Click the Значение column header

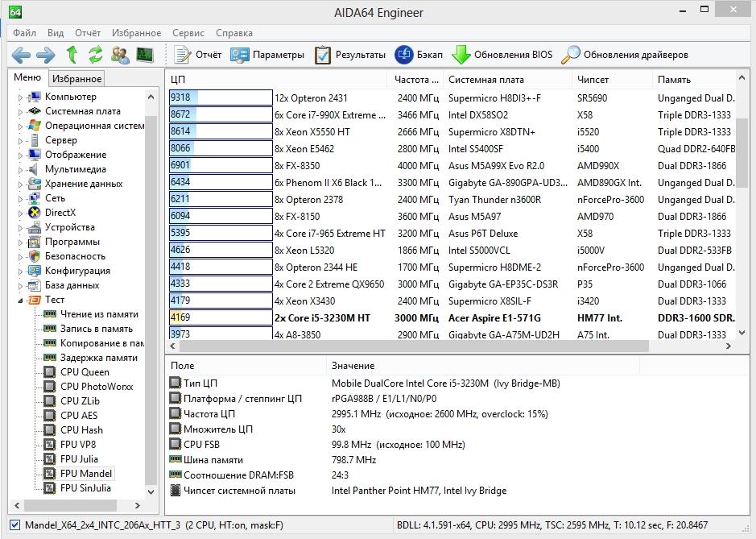(x=483, y=365)
